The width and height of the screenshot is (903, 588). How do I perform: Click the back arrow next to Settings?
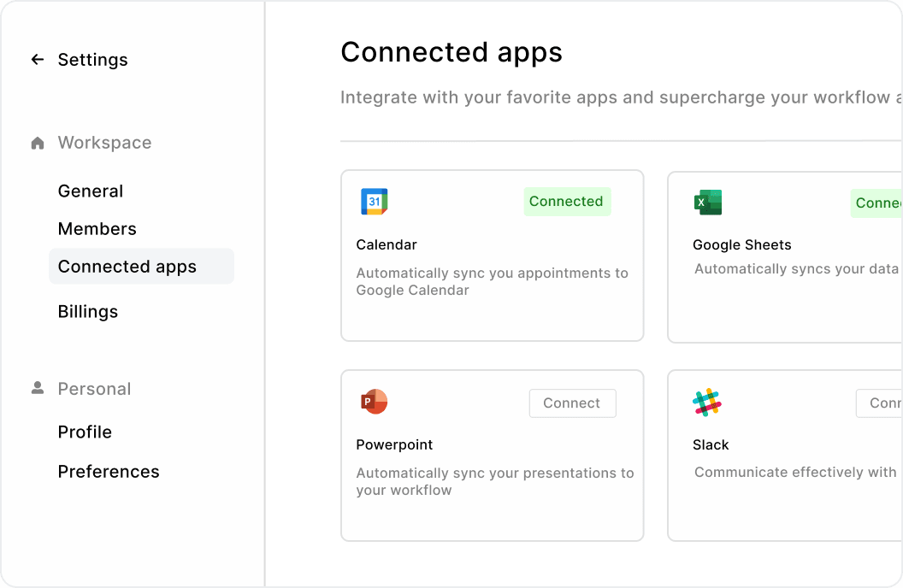[38, 60]
